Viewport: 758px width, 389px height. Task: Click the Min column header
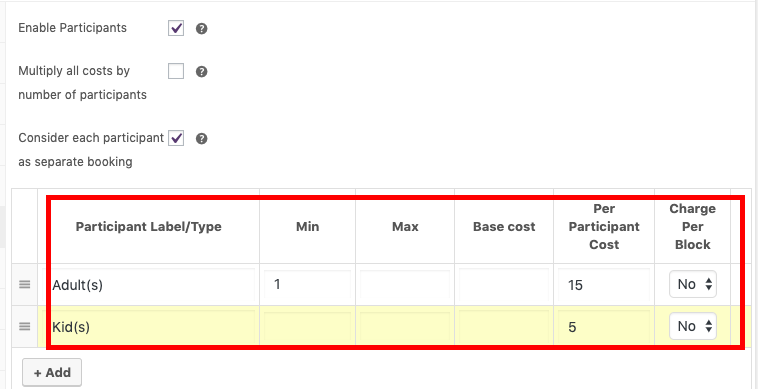point(307,227)
